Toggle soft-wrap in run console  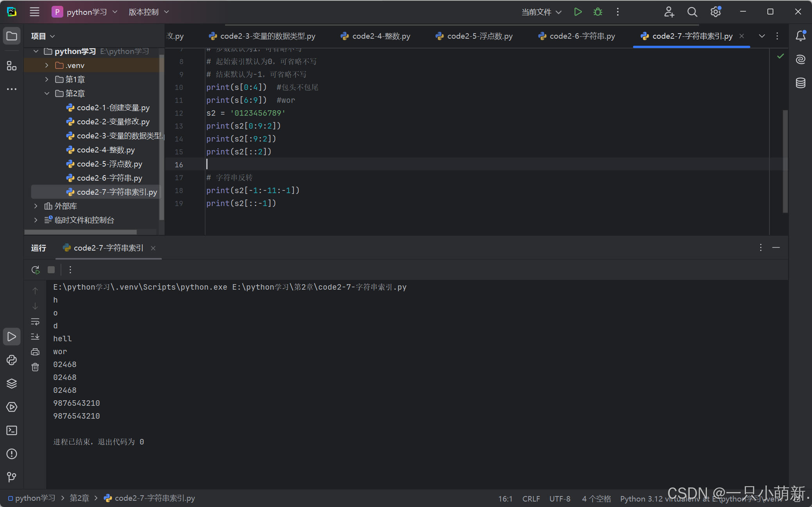(x=35, y=321)
